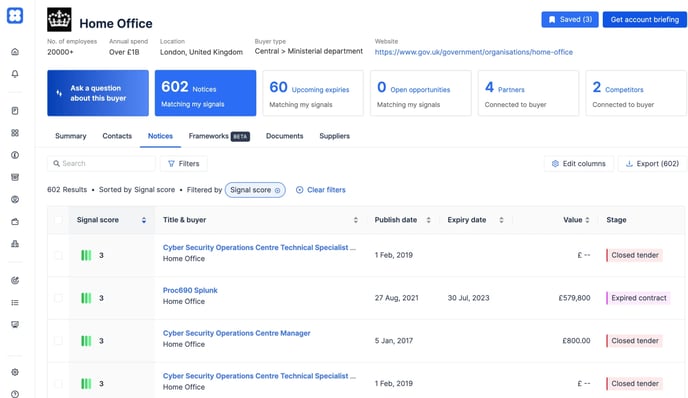The width and height of the screenshot is (688, 398).
Task: Switch to the Contacts tab
Action: (x=117, y=136)
